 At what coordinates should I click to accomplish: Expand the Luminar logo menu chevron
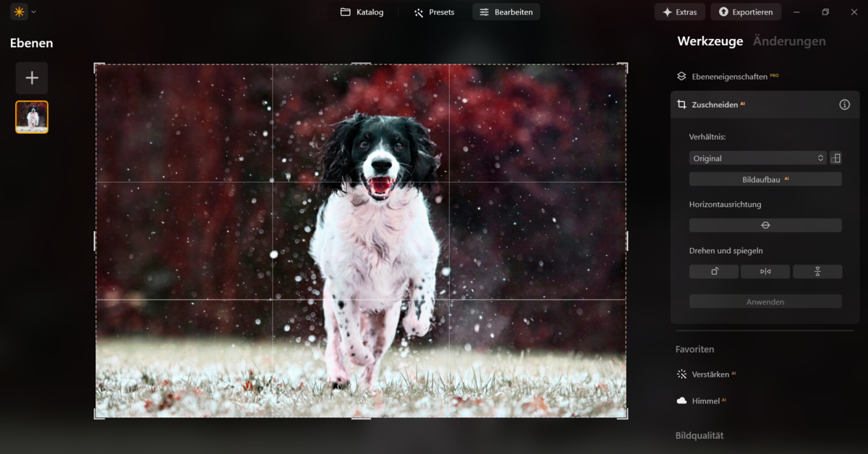click(33, 12)
